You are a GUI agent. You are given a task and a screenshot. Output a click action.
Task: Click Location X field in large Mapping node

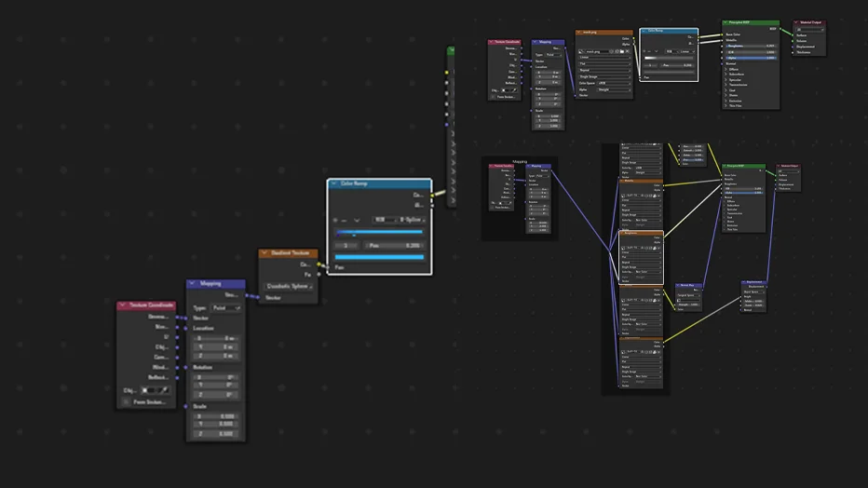(x=216, y=338)
